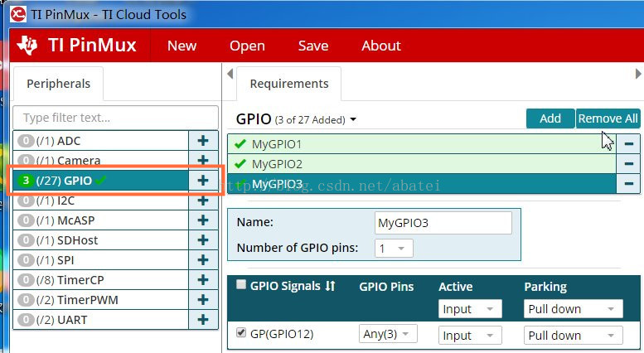Image resolution: width=644 pixels, height=353 pixels.
Task: Select the TimerCP peripheral entry
Action: (100, 279)
